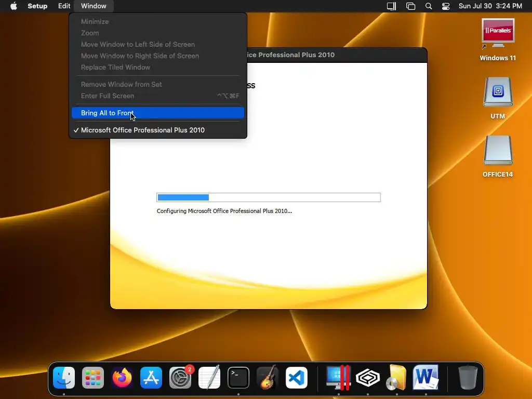The width and height of the screenshot is (532, 399).
Task: Open Visual Studio Code in Dock
Action: (x=297, y=378)
